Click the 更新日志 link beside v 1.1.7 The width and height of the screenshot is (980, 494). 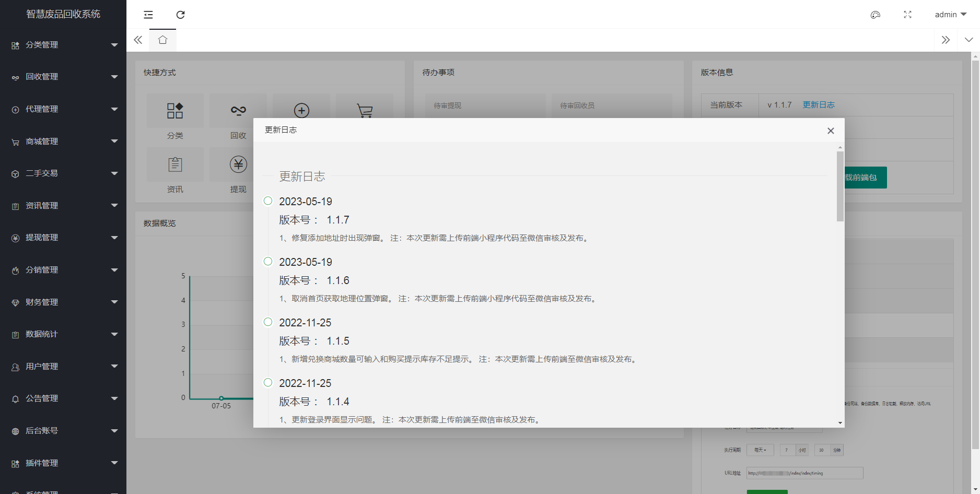(819, 105)
